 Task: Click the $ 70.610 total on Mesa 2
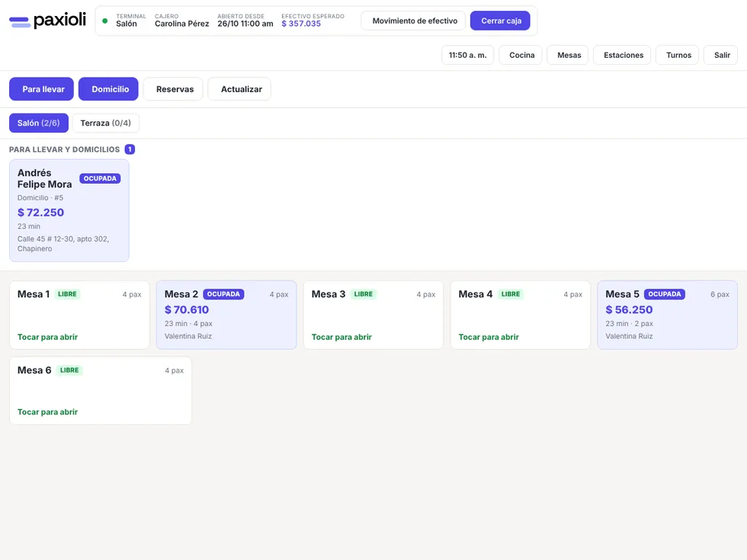click(x=187, y=310)
